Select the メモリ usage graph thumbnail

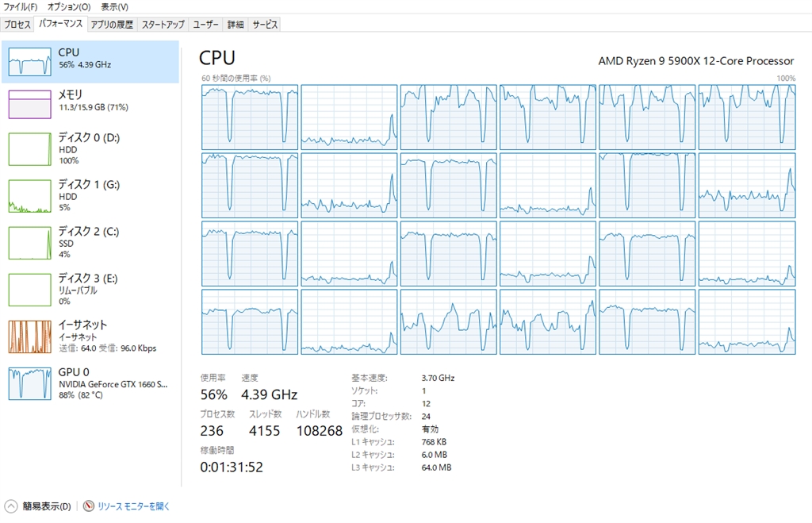pyautogui.click(x=29, y=104)
